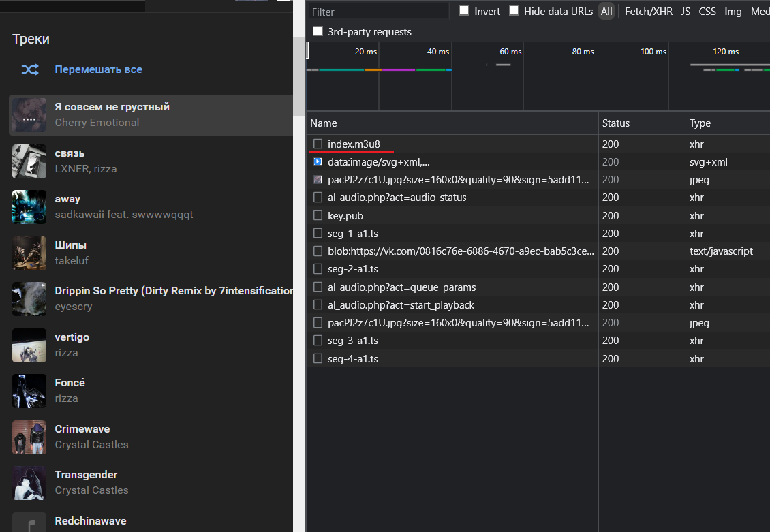This screenshot has width=770, height=532.
Task: Select the CSS request type filter
Action: coord(707,12)
